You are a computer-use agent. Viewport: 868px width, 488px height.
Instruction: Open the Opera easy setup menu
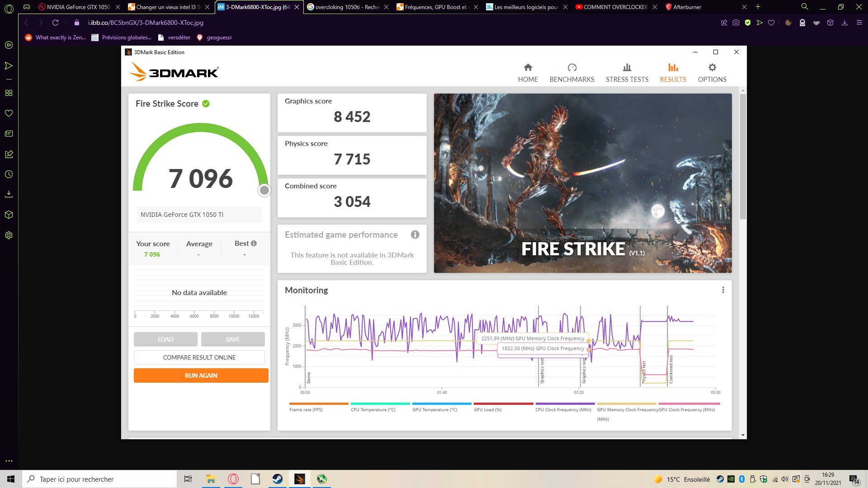point(859,23)
